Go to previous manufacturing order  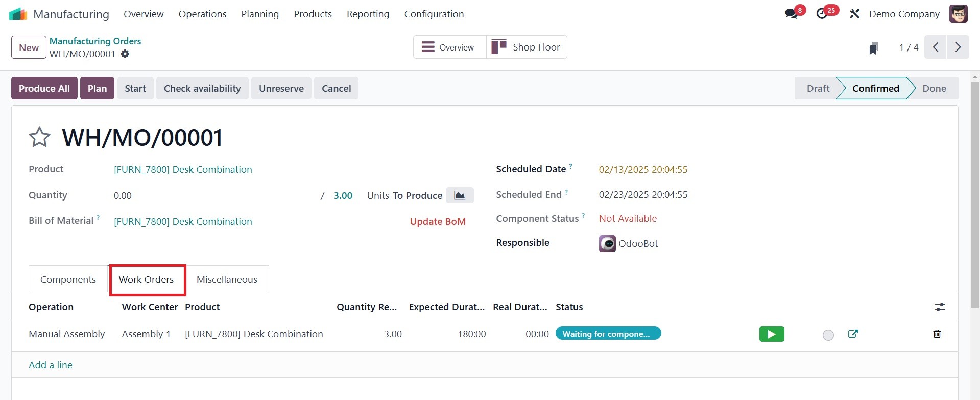tap(936, 47)
